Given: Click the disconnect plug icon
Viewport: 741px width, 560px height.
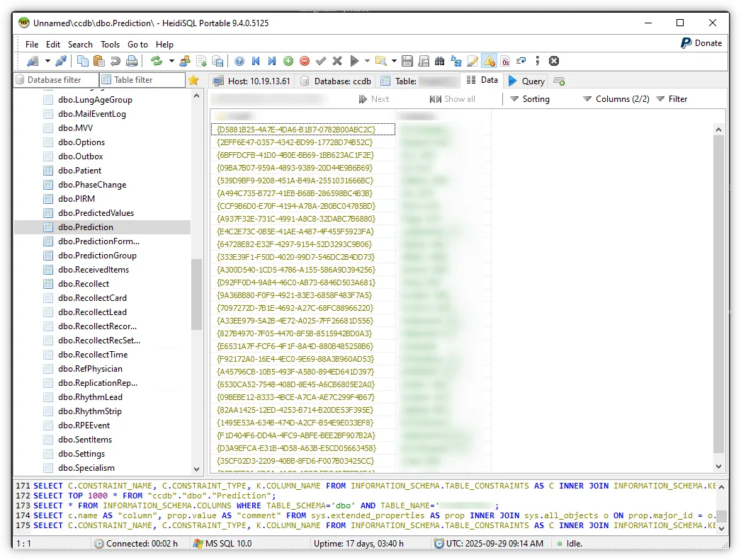Looking at the screenshot, I should coord(61,61).
